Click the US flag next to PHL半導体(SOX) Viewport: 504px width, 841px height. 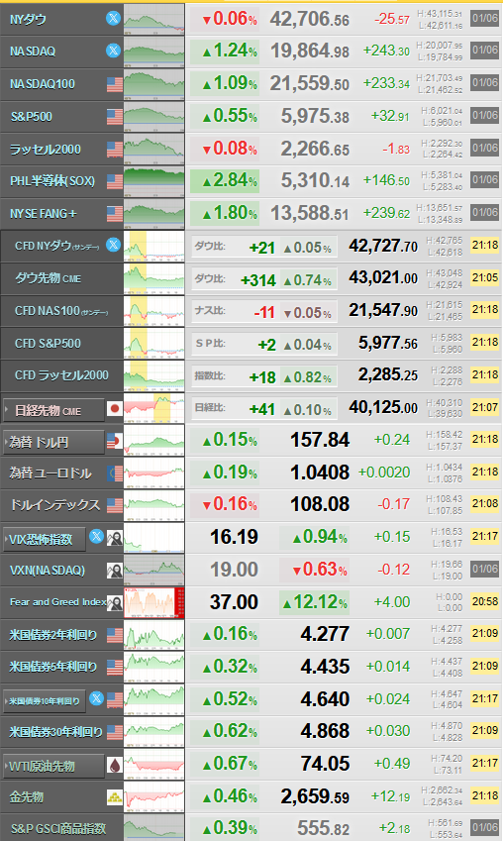point(114,181)
